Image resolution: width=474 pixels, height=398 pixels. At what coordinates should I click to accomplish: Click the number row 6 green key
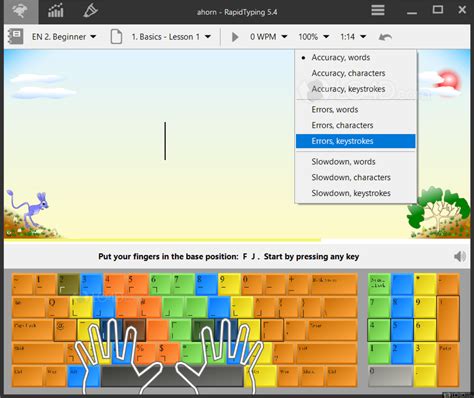(160, 284)
